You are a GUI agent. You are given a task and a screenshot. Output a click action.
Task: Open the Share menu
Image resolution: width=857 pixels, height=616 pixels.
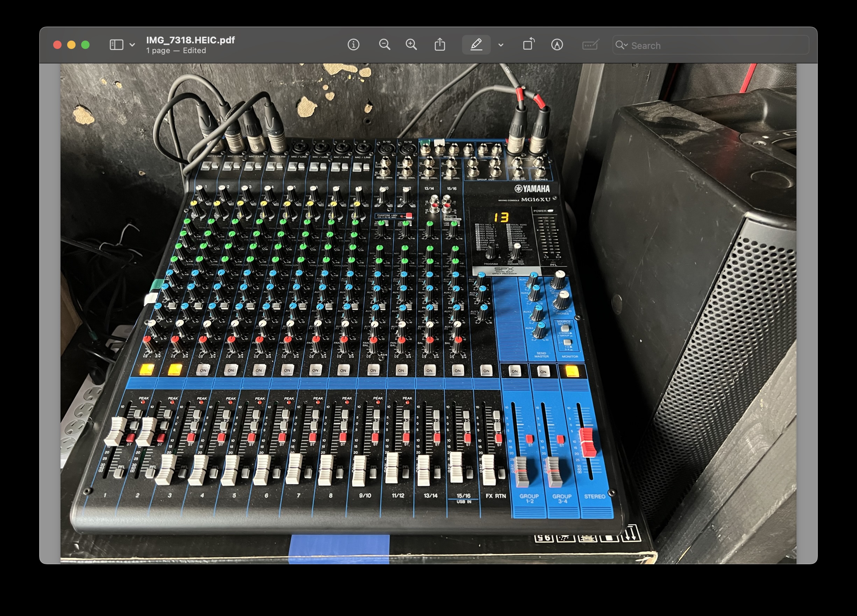tap(440, 44)
